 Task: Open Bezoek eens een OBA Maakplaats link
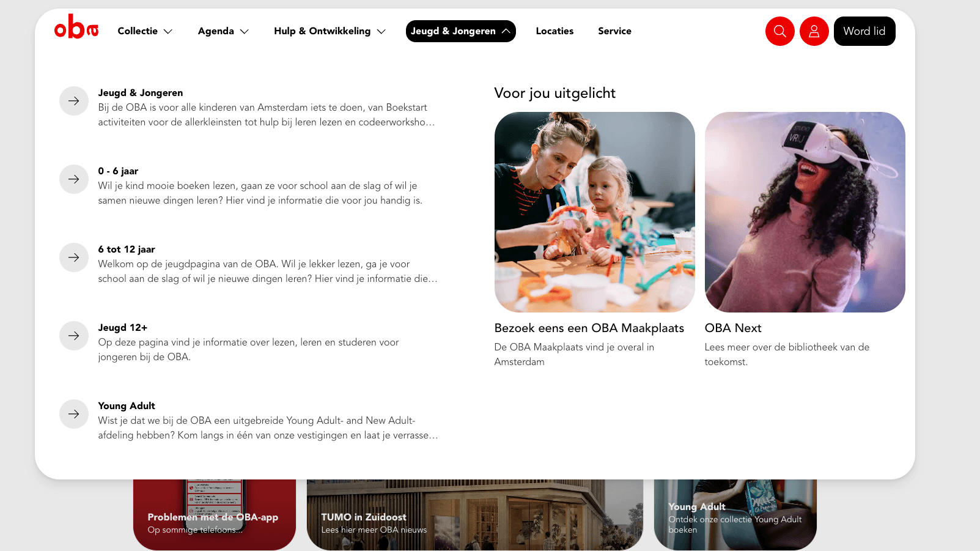click(x=589, y=328)
